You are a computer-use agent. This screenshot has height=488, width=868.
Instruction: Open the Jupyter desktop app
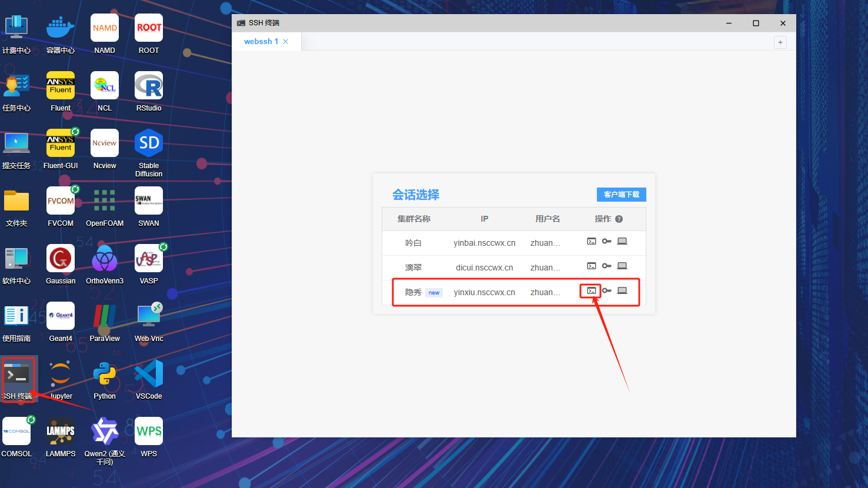coord(61,374)
